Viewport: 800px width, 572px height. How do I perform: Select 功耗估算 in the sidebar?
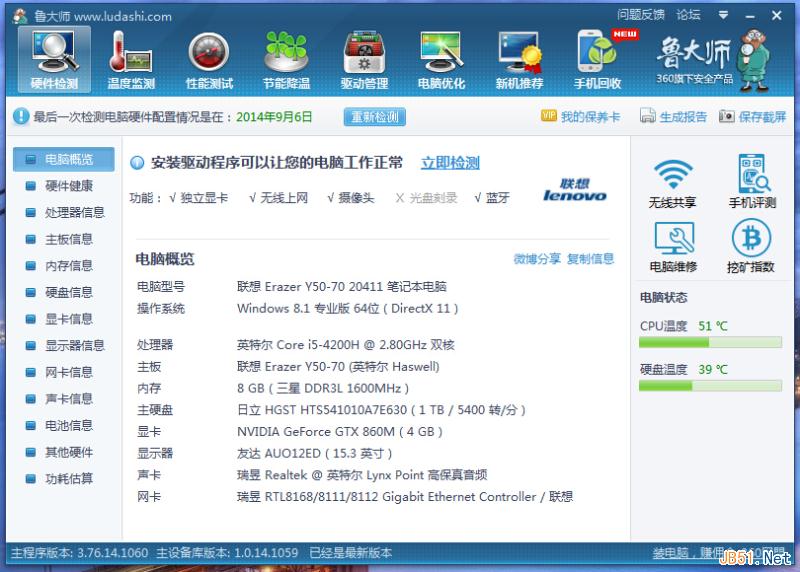coord(63,479)
